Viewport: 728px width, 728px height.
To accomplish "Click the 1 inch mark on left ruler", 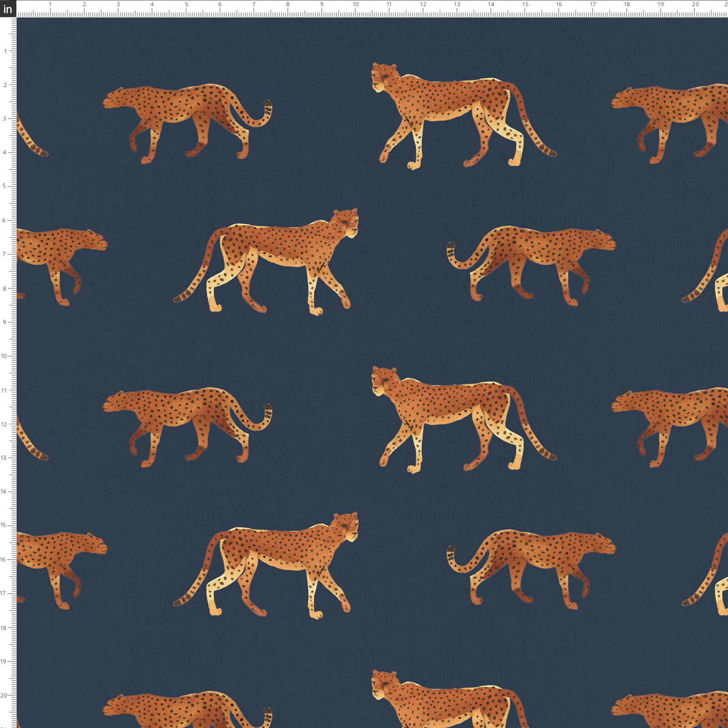I will (5, 51).
